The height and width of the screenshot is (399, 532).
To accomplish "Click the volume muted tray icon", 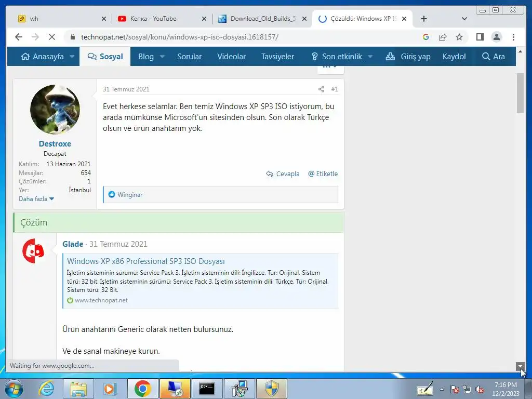I will point(480,390).
